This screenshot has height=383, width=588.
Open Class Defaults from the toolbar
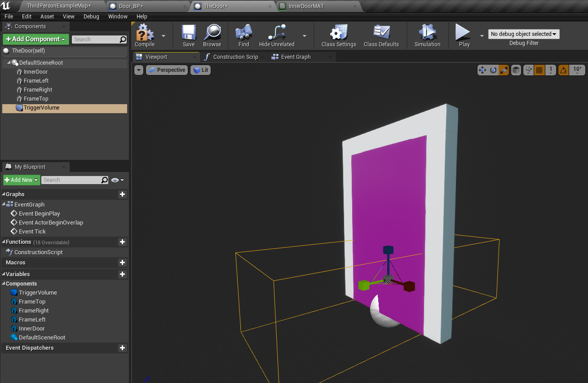(x=381, y=35)
